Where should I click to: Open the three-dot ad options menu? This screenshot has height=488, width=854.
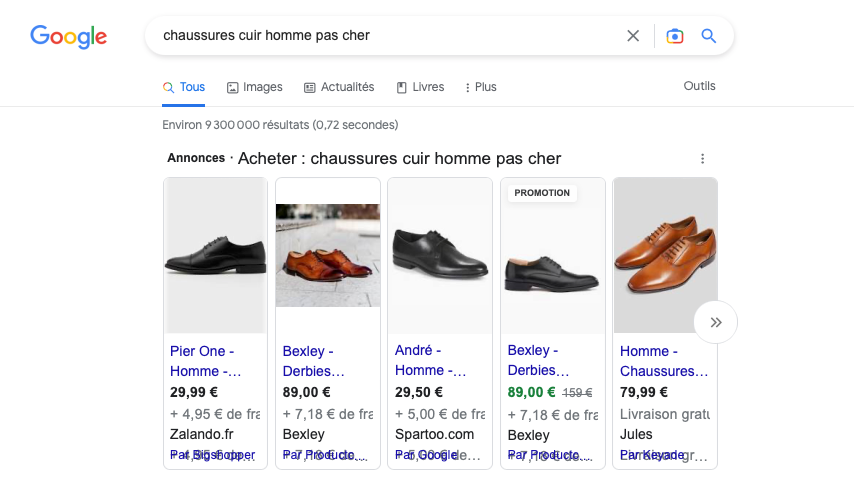(x=703, y=158)
